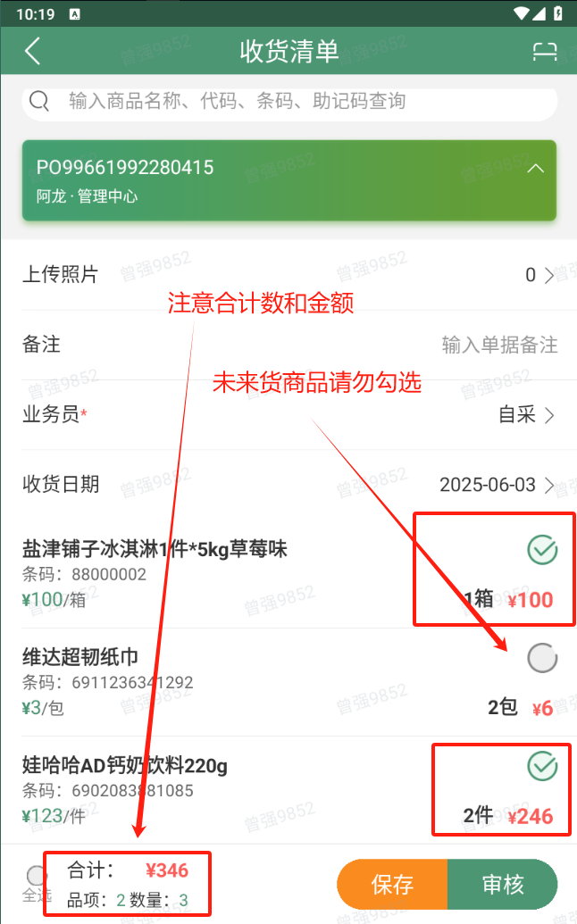Viewport: 577px width, 924px height.
Task: Collapse the PO99661992280415 order card
Action: (535, 169)
